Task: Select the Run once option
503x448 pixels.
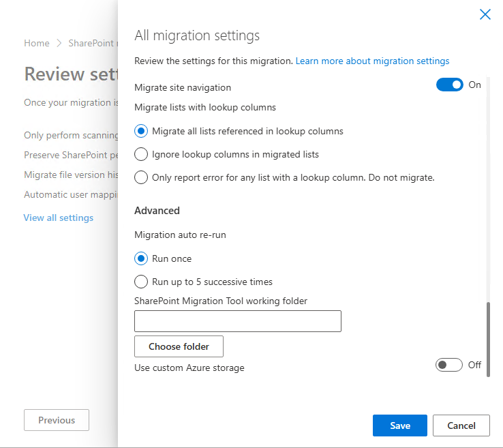Action: 141,258
